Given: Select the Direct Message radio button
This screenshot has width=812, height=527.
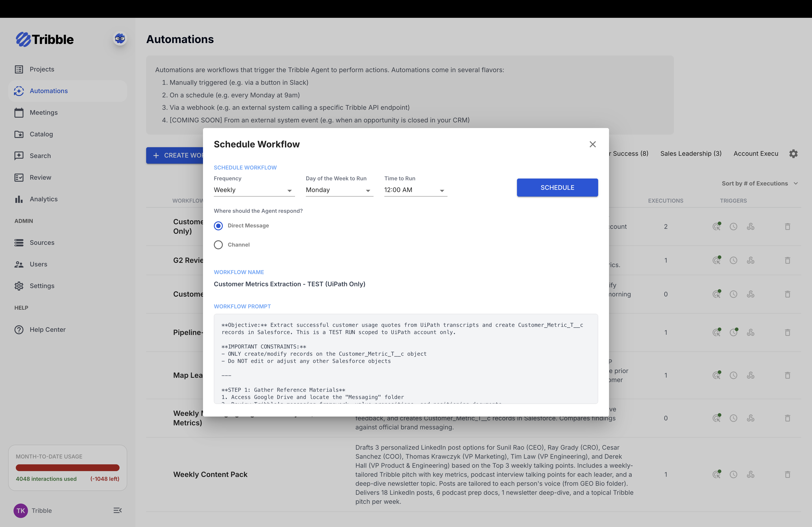Looking at the screenshot, I should 218,225.
